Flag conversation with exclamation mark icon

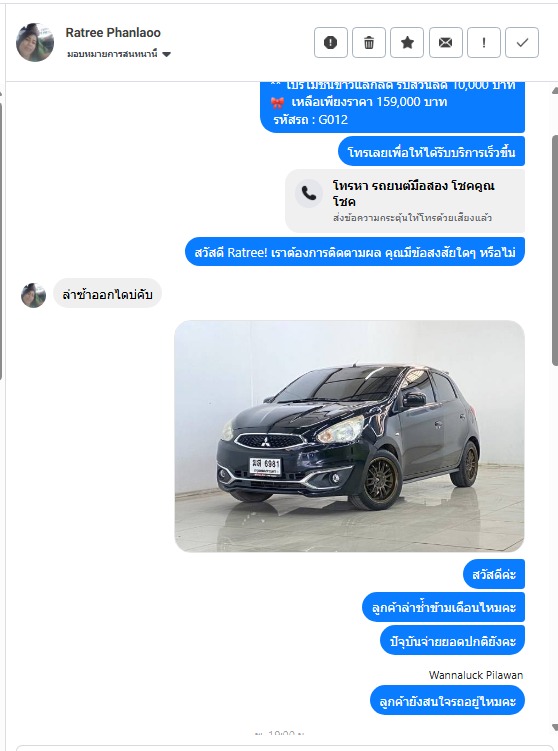tap(484, 43)
